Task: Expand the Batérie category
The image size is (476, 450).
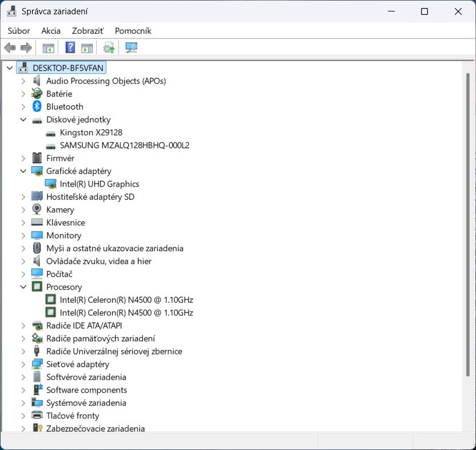Action: (x=23, y=94)
